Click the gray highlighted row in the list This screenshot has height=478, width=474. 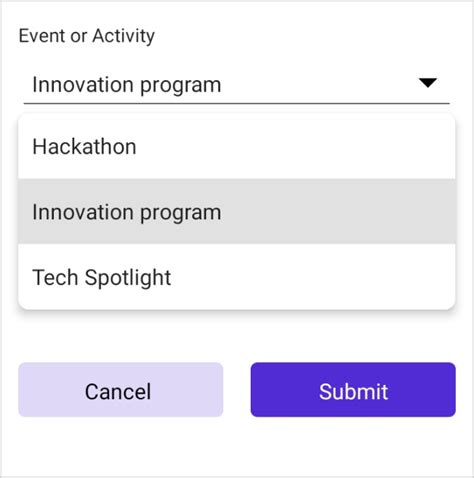pos(237,211)
